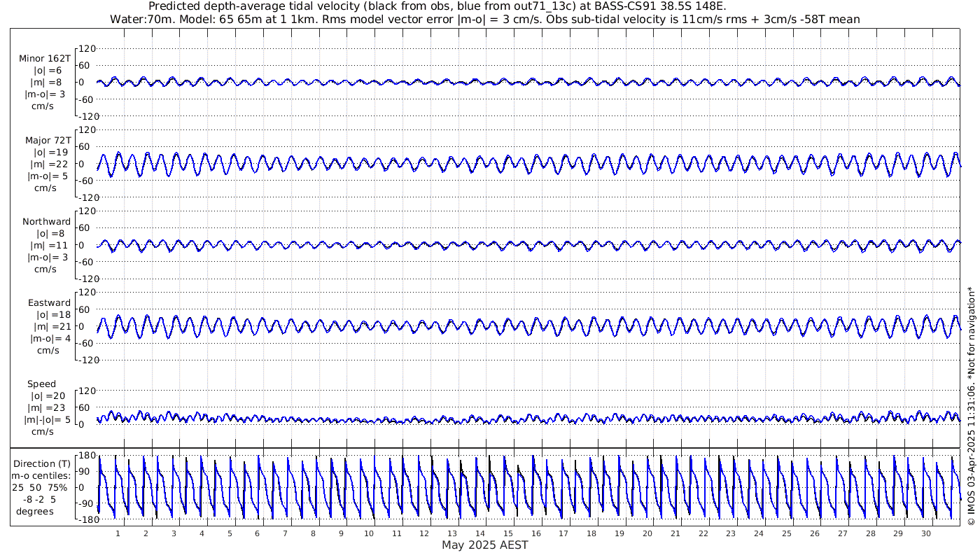Select "|m-o|= 3" under Northward
This screenshot has width=980, height=560.
tap(46, 257)
